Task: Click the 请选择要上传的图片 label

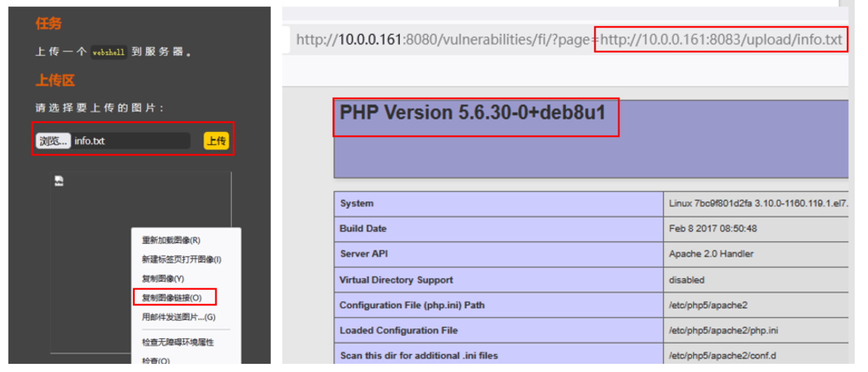Action: 100,108
